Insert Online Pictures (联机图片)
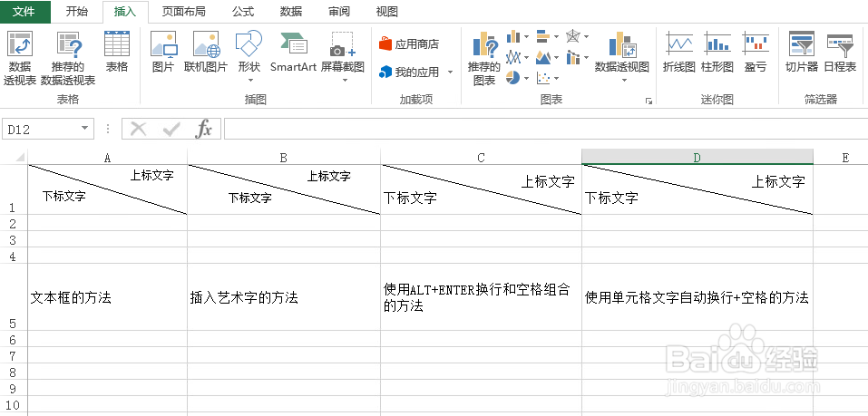This screenshot has width=868, height=416. [x=206, y=52]
